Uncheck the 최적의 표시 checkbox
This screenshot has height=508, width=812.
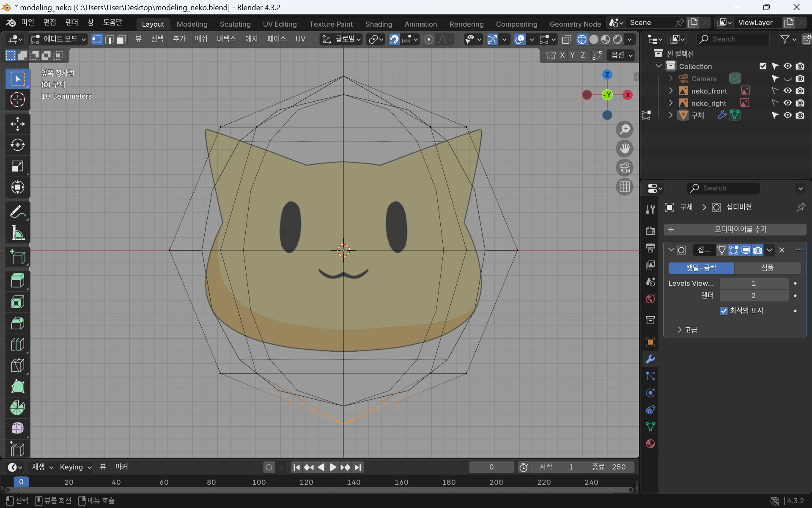724,311
